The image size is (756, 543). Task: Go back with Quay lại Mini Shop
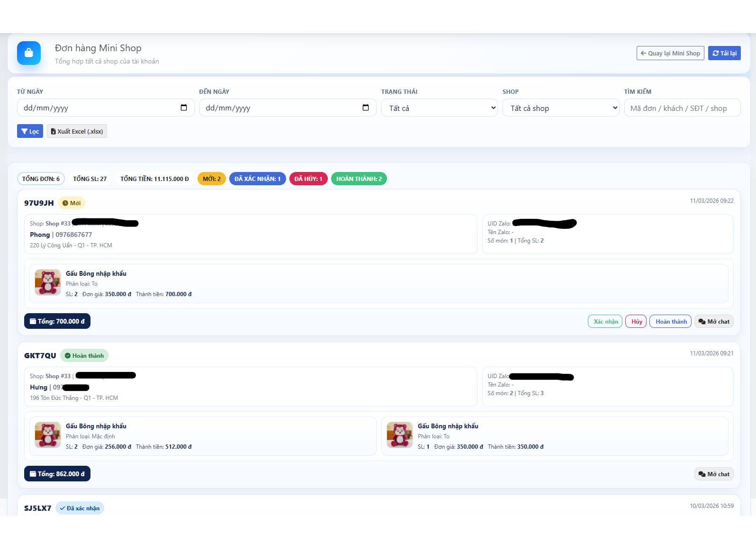point(670,53)
